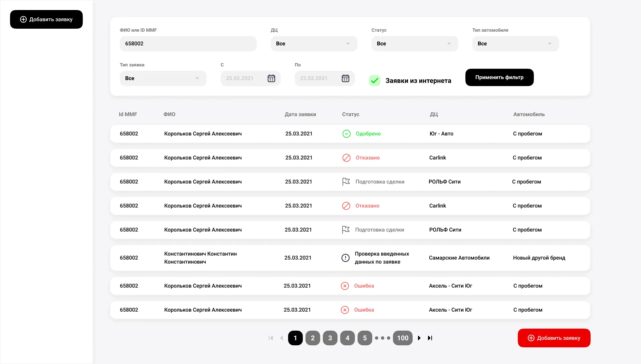Click the С date input field

tap(251, 78)
